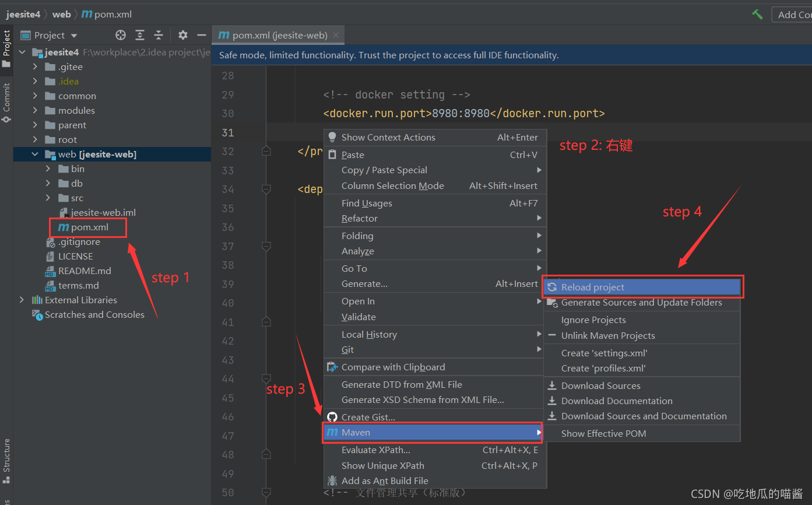
Task: Choose Compare with Clipboard
Action: coord(435,367)
